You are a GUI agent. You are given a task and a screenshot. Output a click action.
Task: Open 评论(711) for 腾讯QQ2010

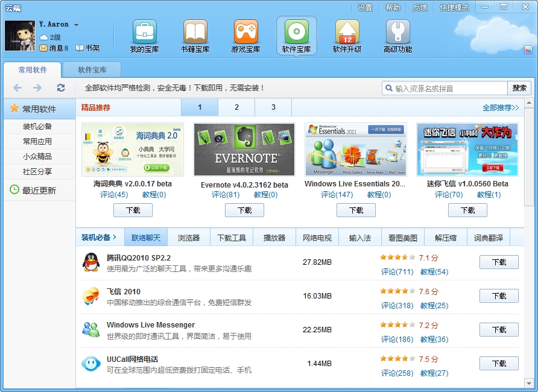397,272
